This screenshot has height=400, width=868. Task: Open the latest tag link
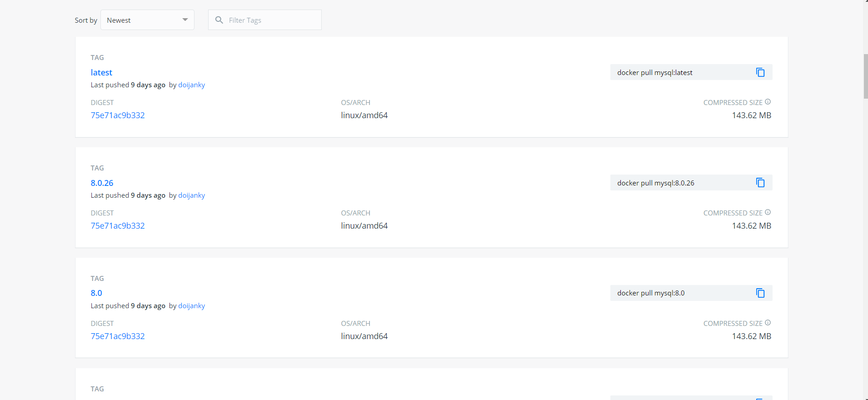(101, 72)
